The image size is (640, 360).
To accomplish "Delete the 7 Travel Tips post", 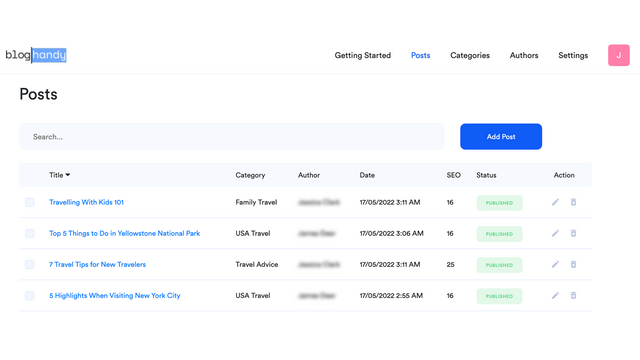I will (573, 264).
